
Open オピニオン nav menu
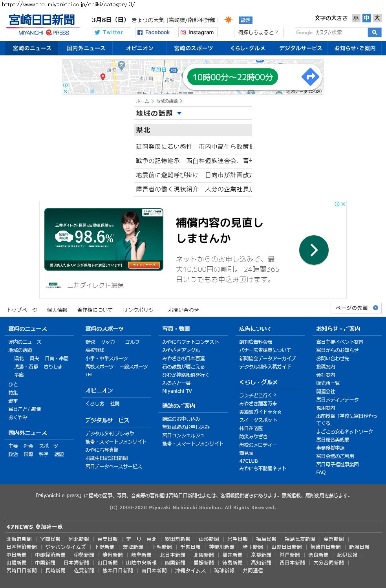pos(139,48)
